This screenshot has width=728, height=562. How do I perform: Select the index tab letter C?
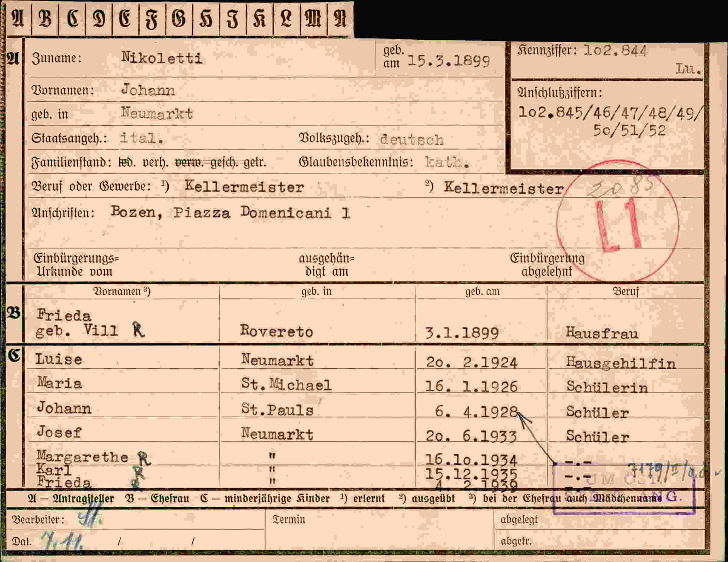(72, 18)
